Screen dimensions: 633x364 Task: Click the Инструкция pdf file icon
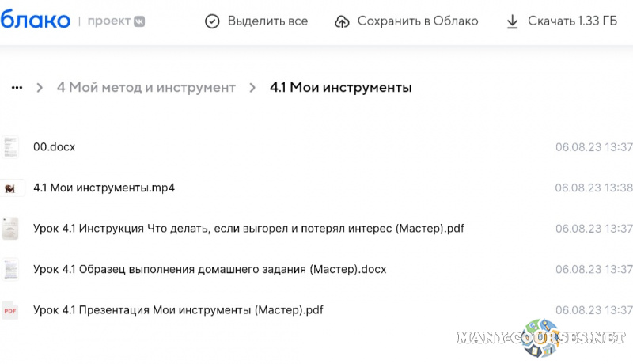pyautogui.click(x=10, y=229)
